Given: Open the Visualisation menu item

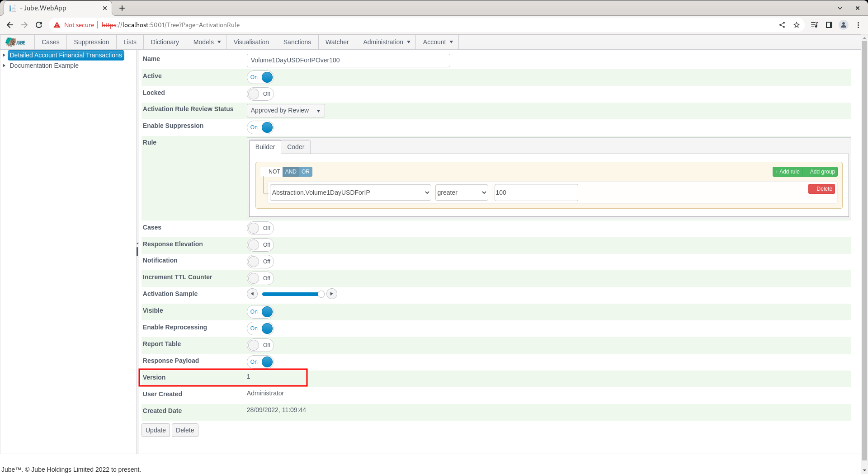Looking at the screenshot, I should click(x=251, y=42).
